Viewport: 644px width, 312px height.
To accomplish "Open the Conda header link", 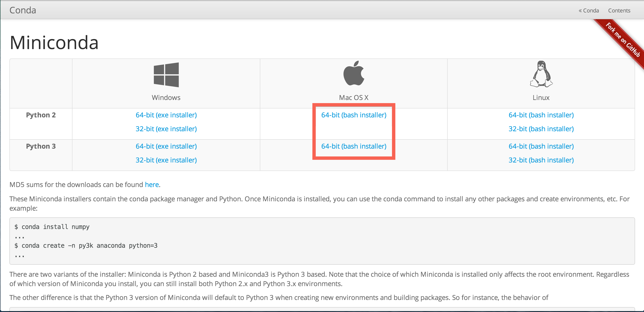I will click(23, 10).
